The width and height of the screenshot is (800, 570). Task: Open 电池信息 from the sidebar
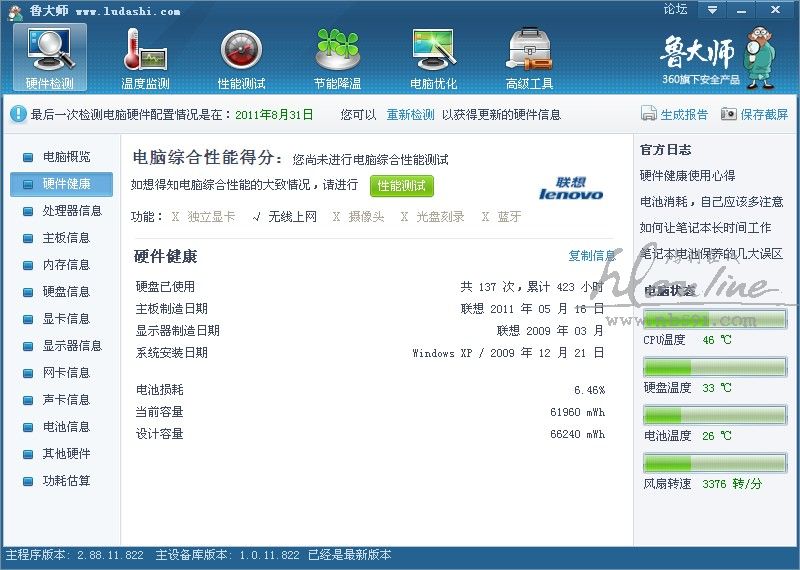tap(66, 427)
